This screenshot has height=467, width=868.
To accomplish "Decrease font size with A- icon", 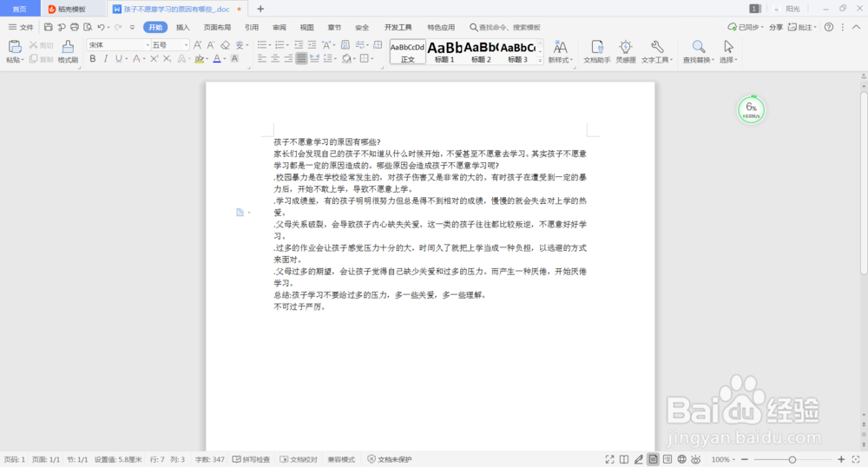I will 210,45.
